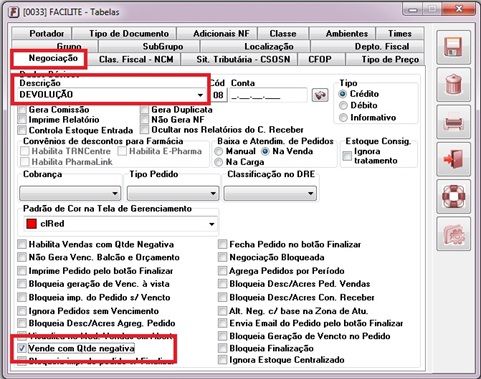Click the red clRed color swatch
Image resolution: width=481 pixels, height=379 pixels.
31,224
